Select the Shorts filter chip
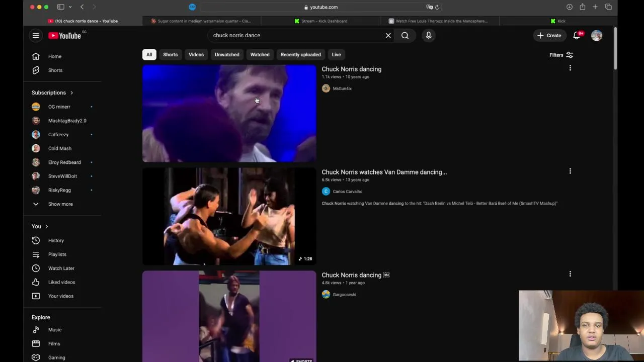The height and width of the screenshot is (362, 644). coord(170,54)
